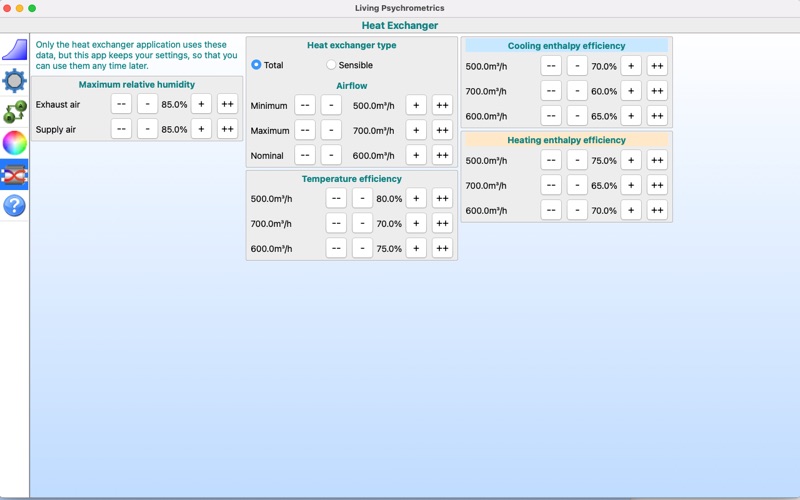Click ++ for Cooling enthalpy efficiency at 500.0m³/h
800x500 pixels.
(x=657, y=66)
